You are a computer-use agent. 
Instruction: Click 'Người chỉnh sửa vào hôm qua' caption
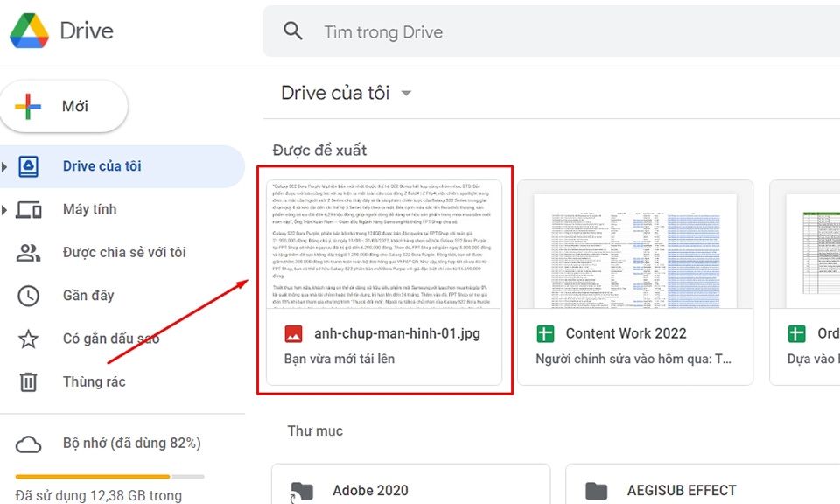633,359
